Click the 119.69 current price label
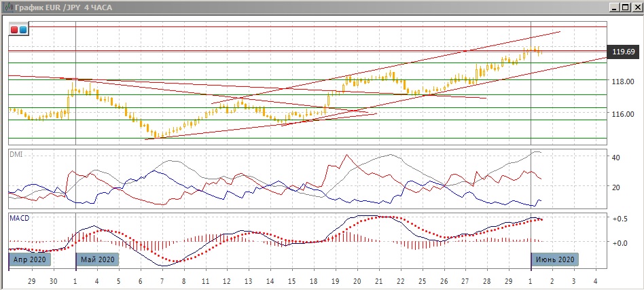 (x=624, y=52)
